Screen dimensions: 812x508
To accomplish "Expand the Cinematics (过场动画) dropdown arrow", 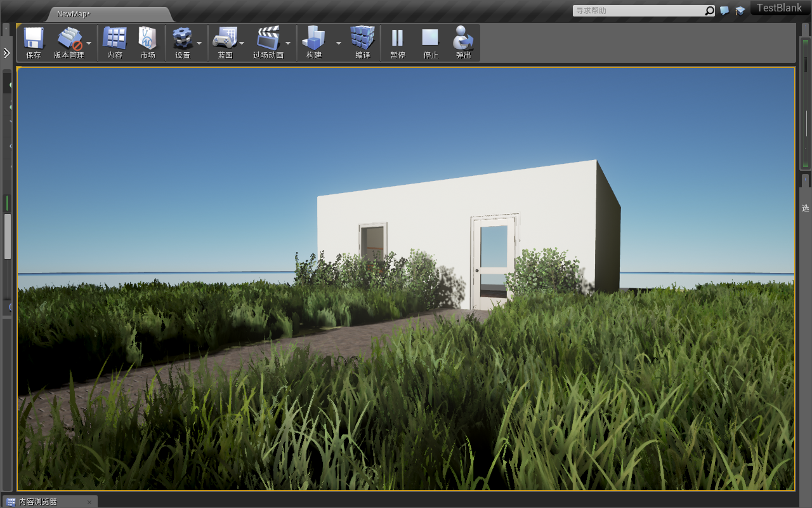I will coord(288,43).
